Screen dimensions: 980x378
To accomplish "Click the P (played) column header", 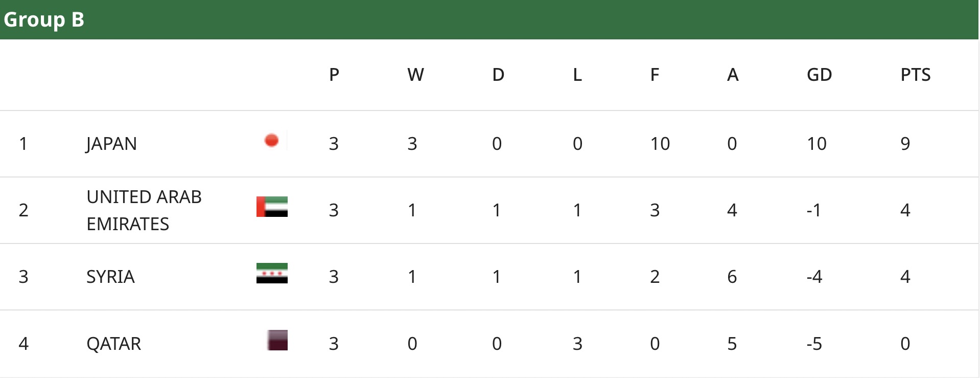I will pyautogui.click(x=334, y=75).
